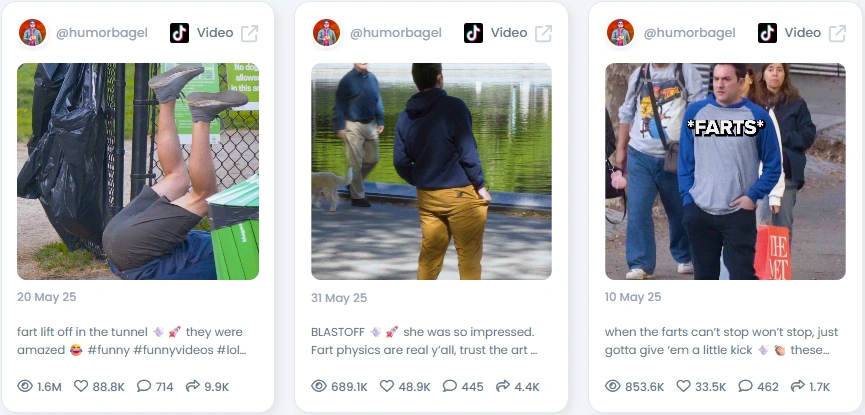The height and width of the screenshot is (415, 865).
Task: Click the heart icon beside 88.8K
Action: pos(81,386)
